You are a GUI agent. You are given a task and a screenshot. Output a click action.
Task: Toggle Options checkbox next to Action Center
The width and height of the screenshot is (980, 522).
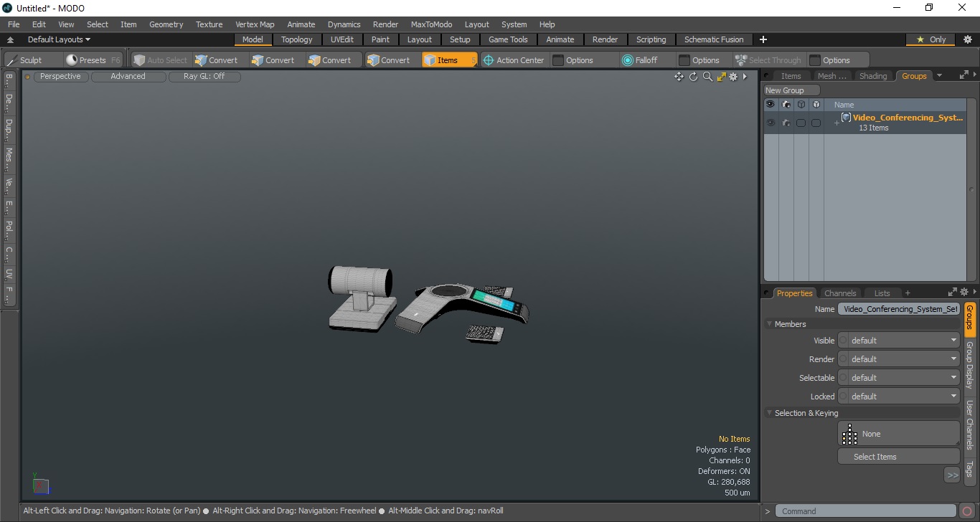(x=558, y=60)
